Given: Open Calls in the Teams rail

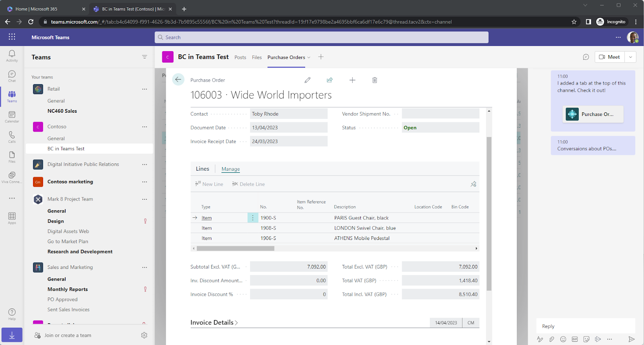Looking at the screenshot, I should coord(12,137).
